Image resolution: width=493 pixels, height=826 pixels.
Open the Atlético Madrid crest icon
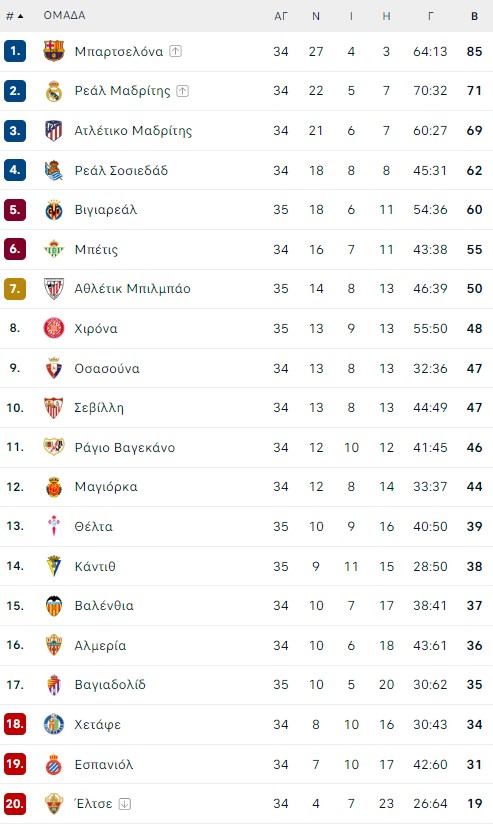[x=54, y=131]
